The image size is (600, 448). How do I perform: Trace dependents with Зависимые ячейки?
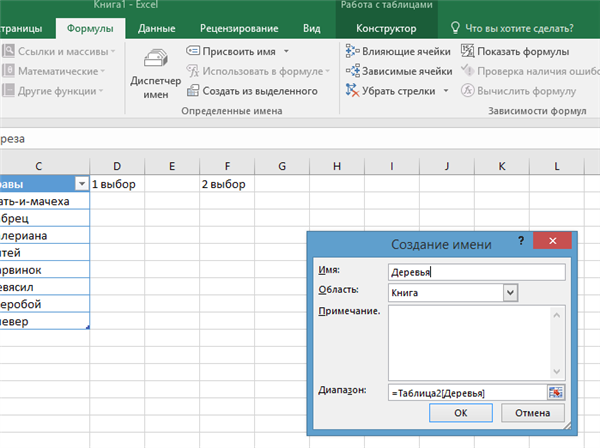(399, 71)
